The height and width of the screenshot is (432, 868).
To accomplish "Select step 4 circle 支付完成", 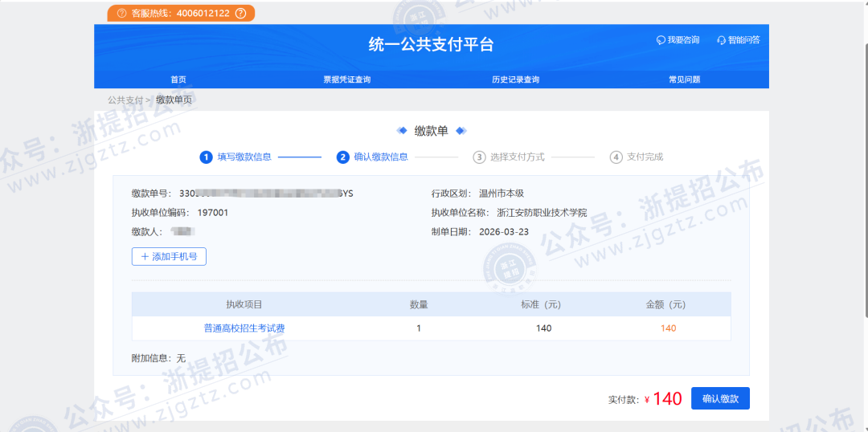I will [x=616, y=157].
